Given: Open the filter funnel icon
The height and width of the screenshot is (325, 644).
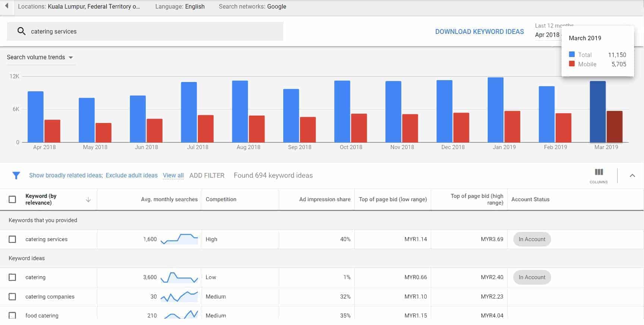Looking at the screenshot, I should 16,176.
